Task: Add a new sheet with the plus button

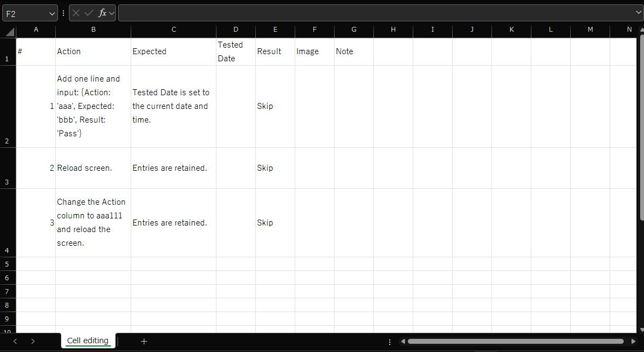Action: (x=144, y=341)
